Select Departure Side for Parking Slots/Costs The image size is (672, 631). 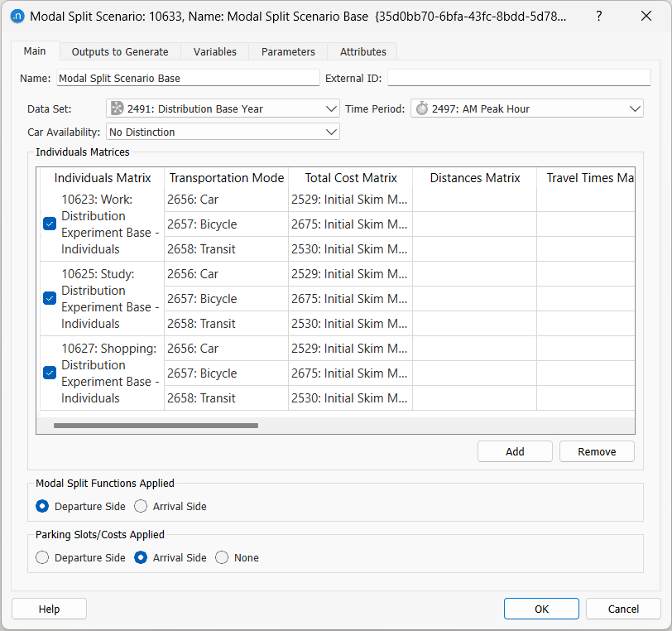42,557
